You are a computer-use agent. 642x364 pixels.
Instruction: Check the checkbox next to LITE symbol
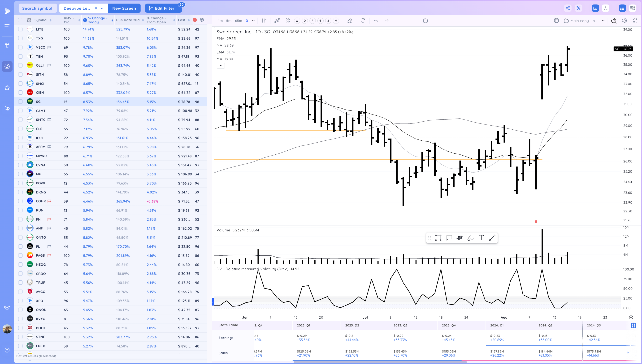tap(20, 29)
